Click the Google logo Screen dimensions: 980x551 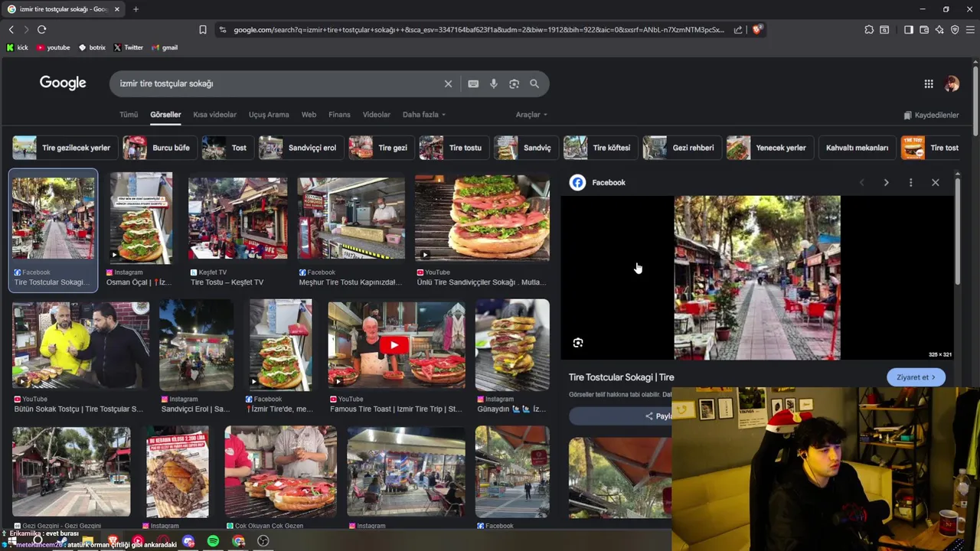tap(63, 83)
